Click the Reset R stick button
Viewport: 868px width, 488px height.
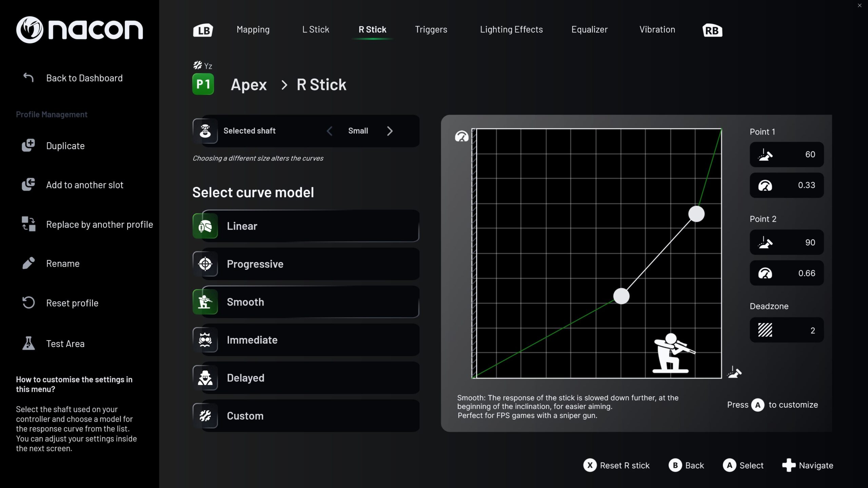pyautogui.click(x=616, y=465)
